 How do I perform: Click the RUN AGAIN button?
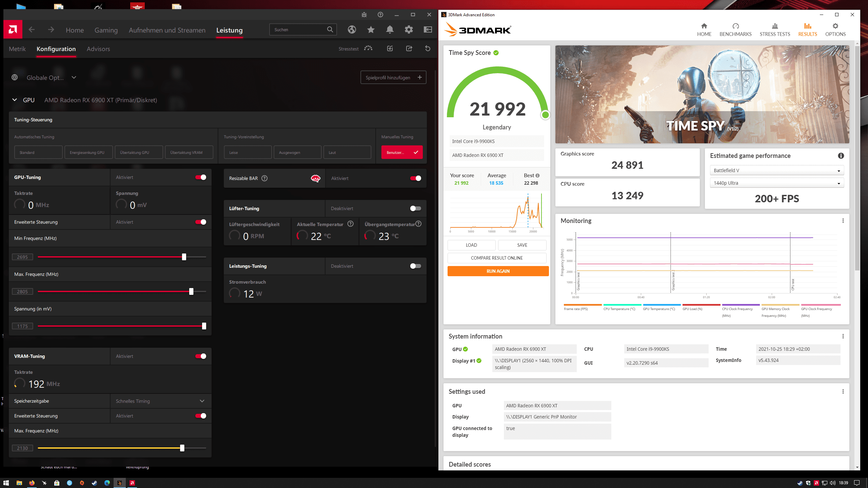click(x=498, y=271)
